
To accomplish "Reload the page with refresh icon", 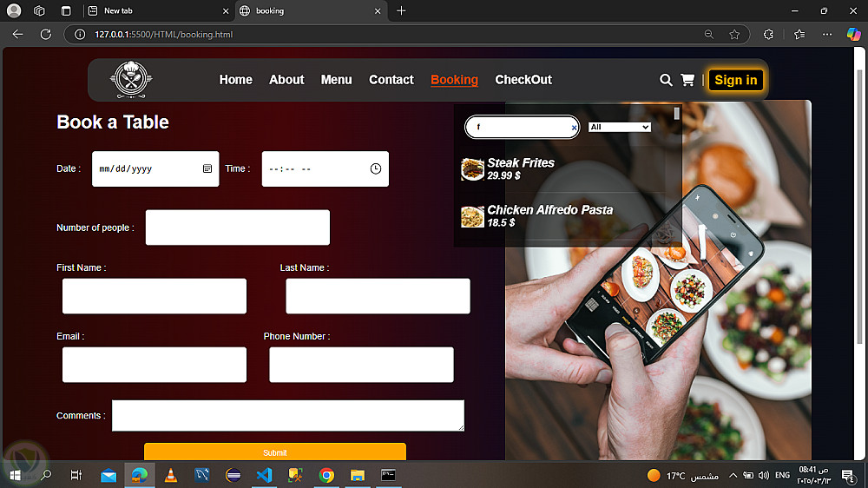I will (46, 35).
